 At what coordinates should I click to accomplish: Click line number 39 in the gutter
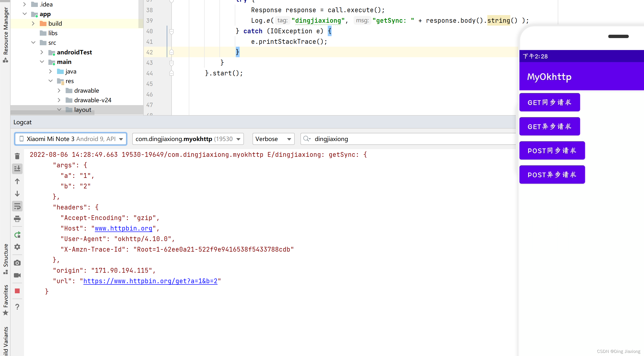[x=149, y=21]
